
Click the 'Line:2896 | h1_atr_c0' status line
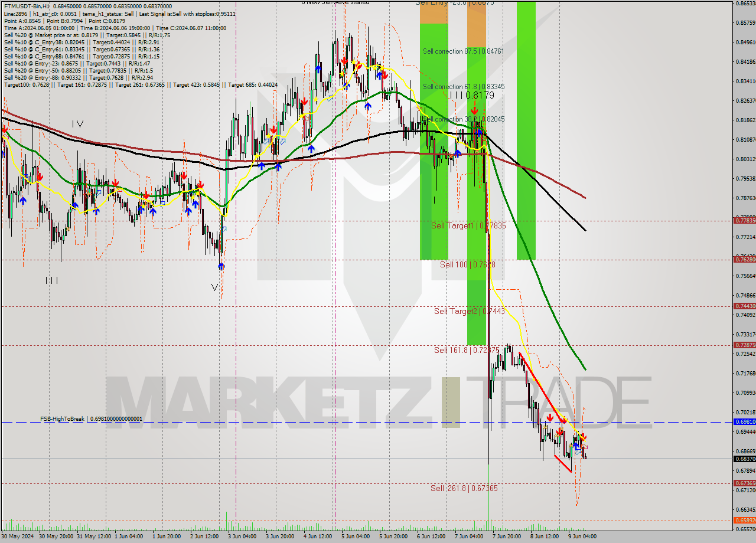pyautogui.click(x=119, y=14)
